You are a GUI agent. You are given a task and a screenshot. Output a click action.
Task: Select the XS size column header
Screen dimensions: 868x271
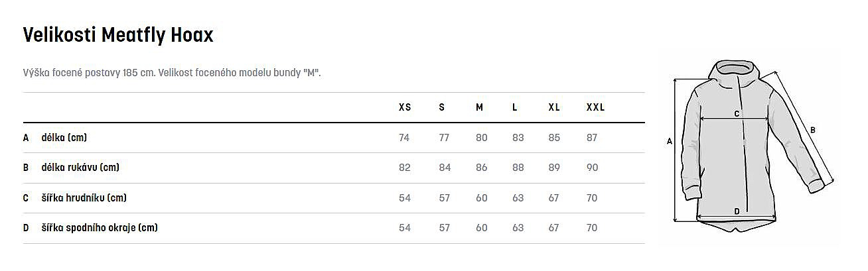click(x=405, y=107)
